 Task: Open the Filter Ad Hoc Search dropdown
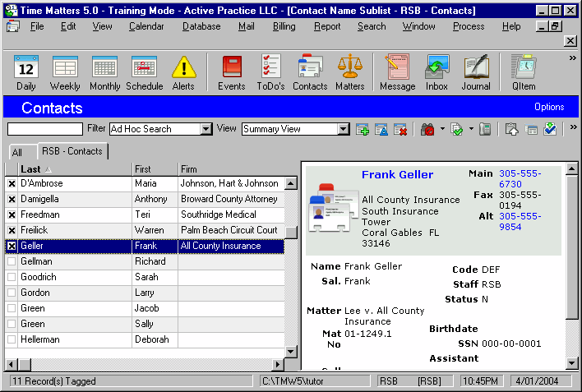(206, 129)
